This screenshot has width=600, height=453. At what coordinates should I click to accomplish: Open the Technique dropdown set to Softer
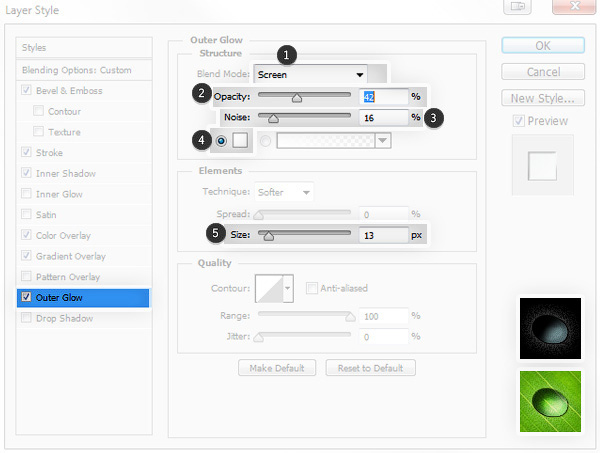coord(284,192)
